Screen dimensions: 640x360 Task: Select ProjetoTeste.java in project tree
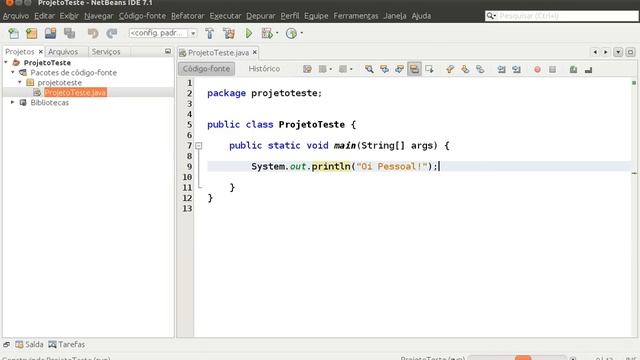point(75,93)
